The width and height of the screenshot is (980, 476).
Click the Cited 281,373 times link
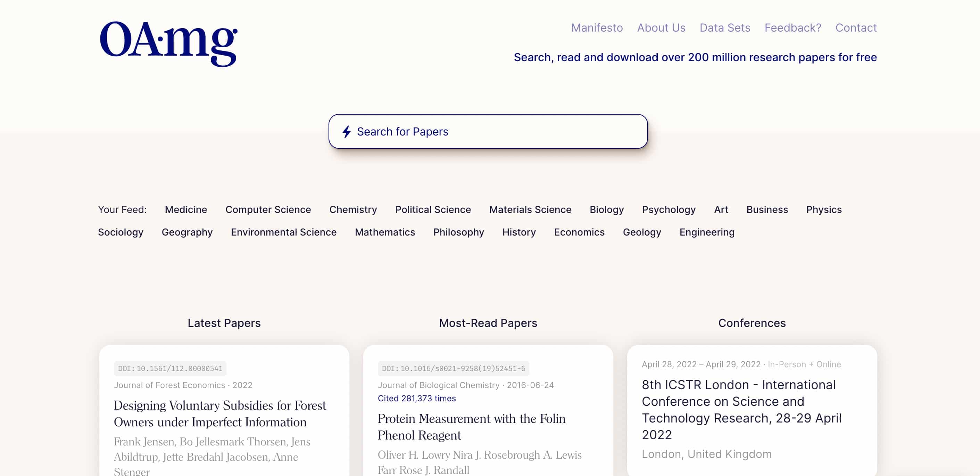click(x=417, y=398)
